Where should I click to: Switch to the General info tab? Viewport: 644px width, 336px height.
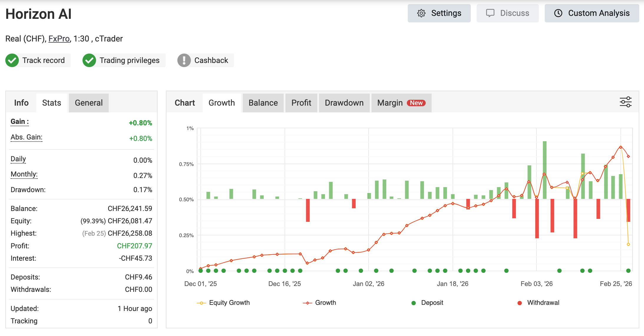point(89,103)
